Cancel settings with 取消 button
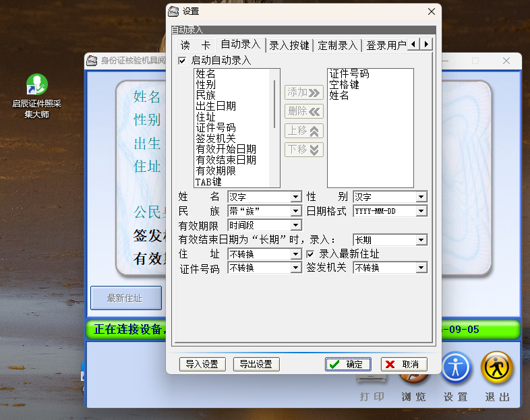The image size is (530, 420). point(404,364)
